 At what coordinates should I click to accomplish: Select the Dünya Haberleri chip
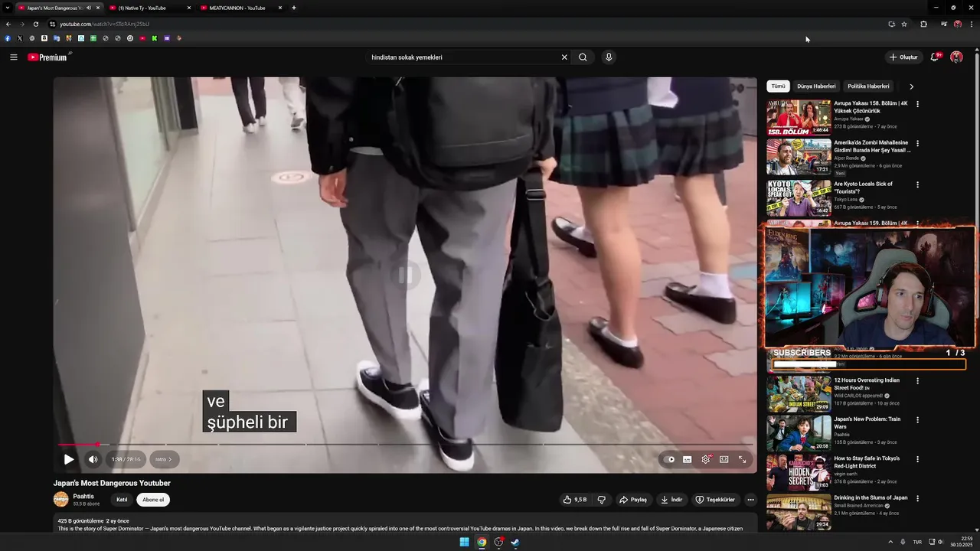(x=816, y=86)
